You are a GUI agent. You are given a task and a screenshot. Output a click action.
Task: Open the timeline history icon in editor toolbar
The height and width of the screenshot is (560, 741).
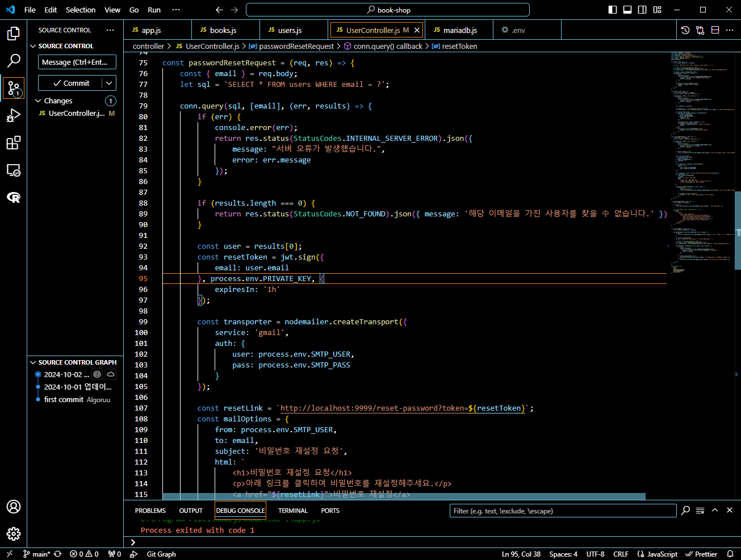(x=685, y=30)
